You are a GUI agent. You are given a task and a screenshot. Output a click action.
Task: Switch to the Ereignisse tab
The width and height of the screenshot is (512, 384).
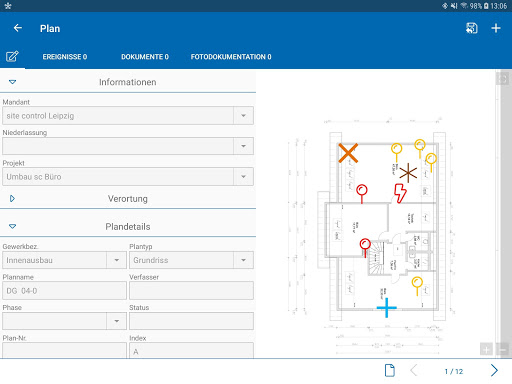click(x=65, y=57)
